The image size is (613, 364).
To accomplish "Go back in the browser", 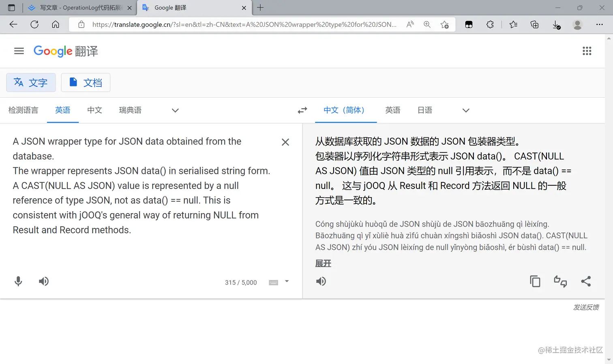I will [x=13, y=24].
